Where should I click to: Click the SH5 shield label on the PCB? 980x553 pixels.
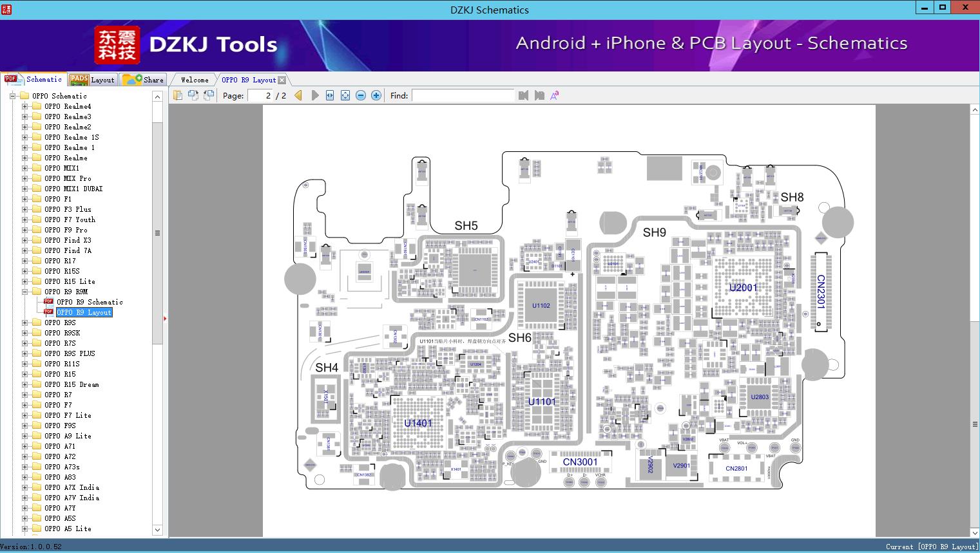466,226
